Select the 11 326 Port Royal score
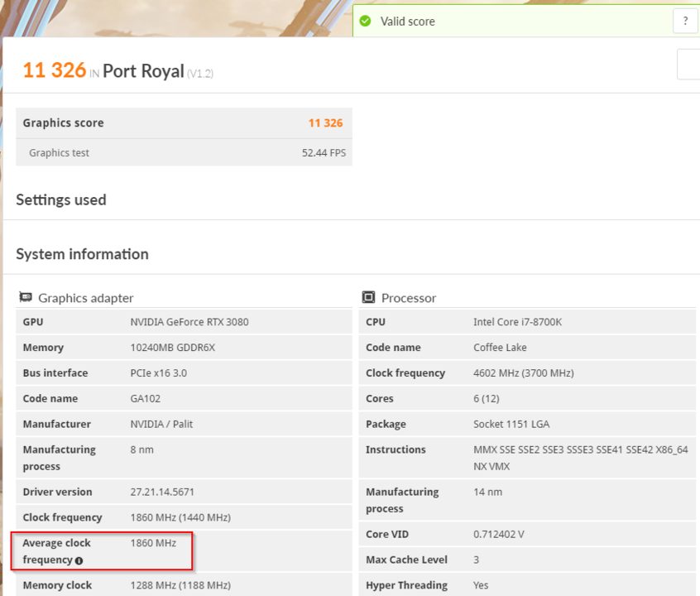Image resolution: width=700 pixels, height=596 pixels. 54,70
